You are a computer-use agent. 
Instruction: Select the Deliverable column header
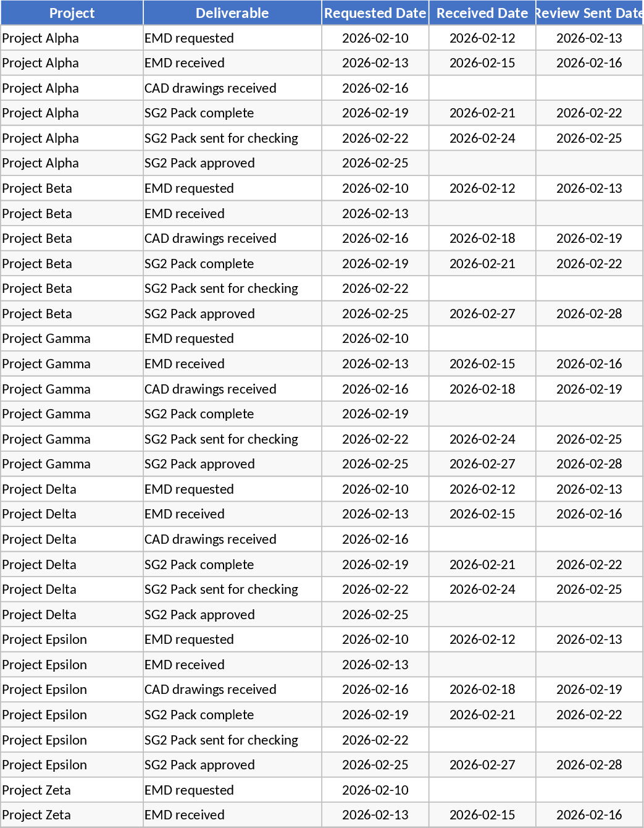(x=232, y=13)
